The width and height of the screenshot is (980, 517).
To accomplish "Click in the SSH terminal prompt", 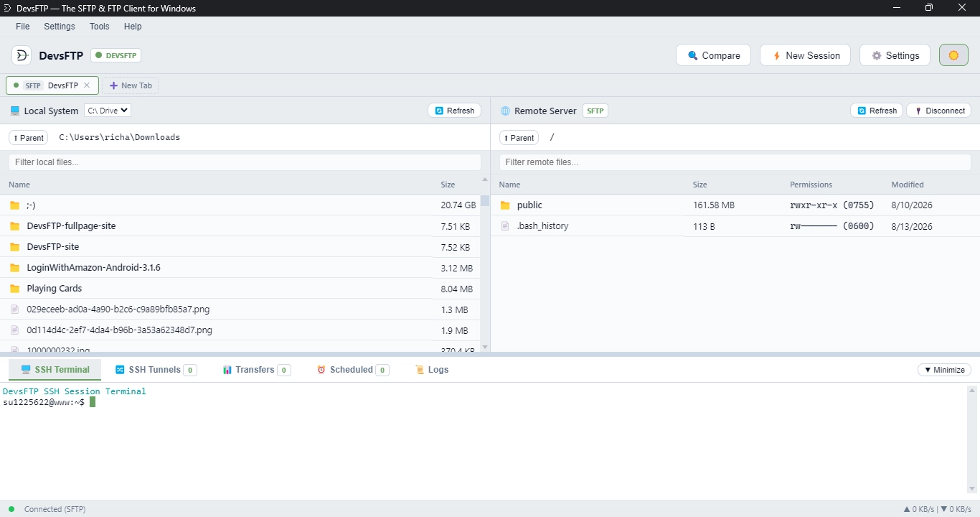I will point(93,402).
